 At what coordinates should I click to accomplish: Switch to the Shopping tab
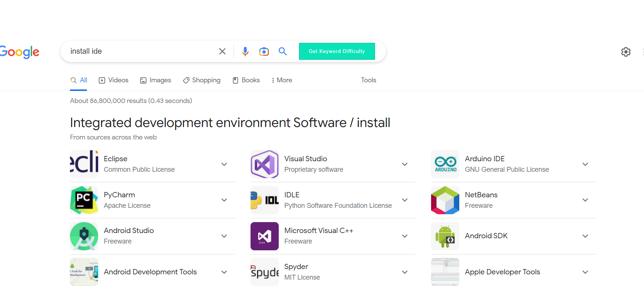click(202, 80)
